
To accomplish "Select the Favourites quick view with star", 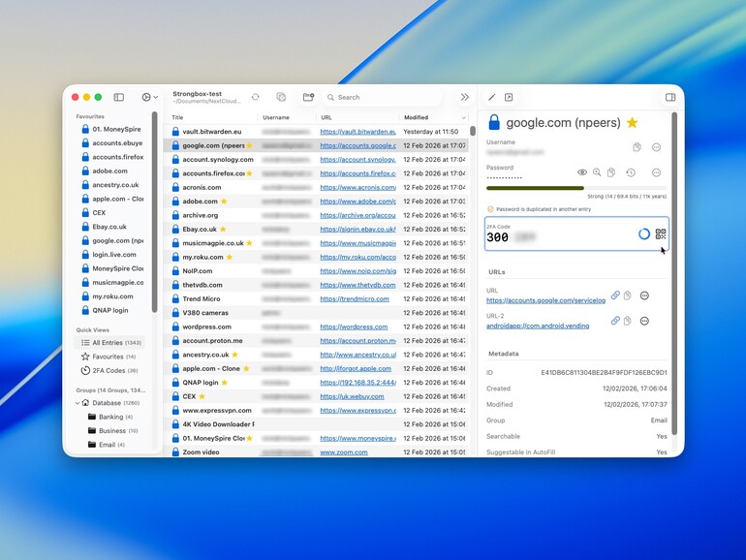I will pos(109,357).
